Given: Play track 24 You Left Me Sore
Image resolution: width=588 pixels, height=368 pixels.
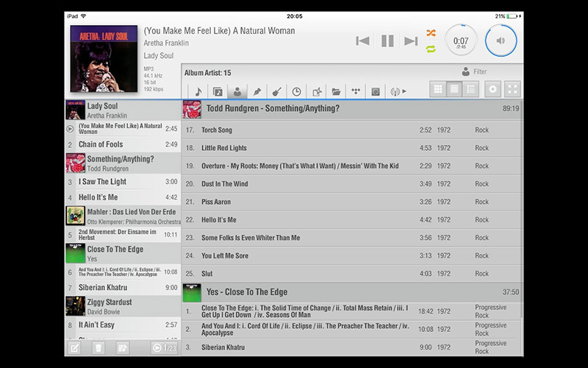Looking at the screenshot, I should (352, 255).
